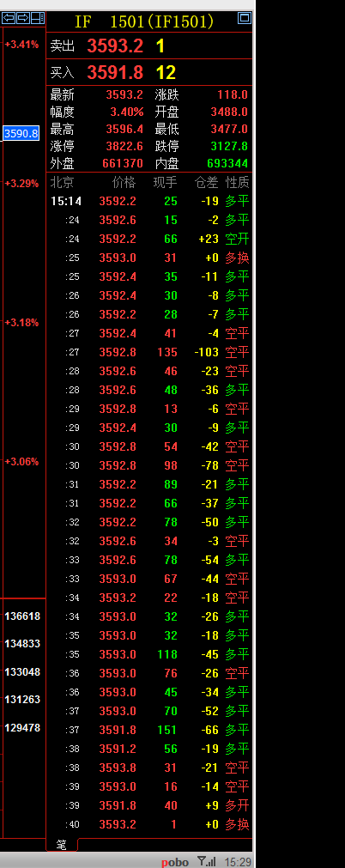345x868 pixels.
Task: Select the trade row with 135 lots
Action: point(149,352)
